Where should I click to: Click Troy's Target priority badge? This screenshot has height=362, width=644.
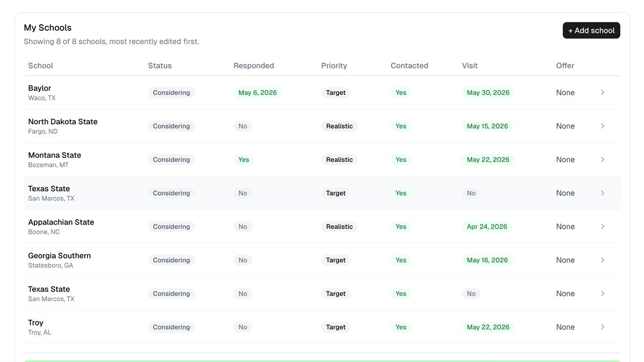click(x=335, y=327)
